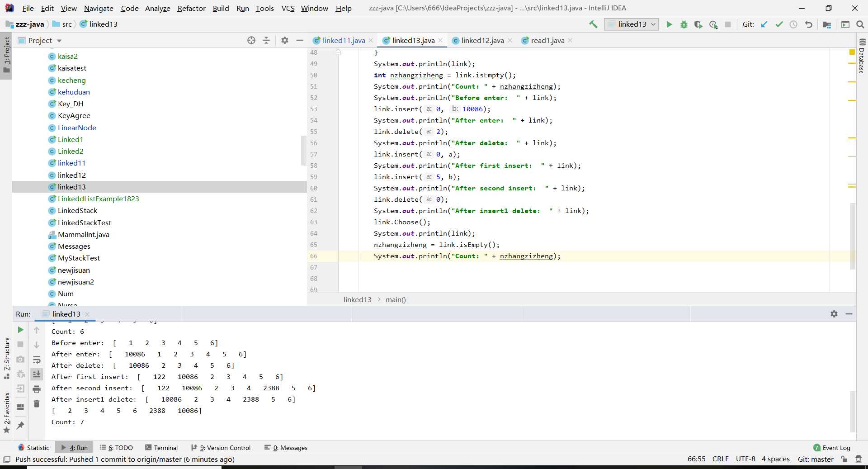
Task: Select LinkeddListExample1823 in tree
Action: (x=98, y=199)
